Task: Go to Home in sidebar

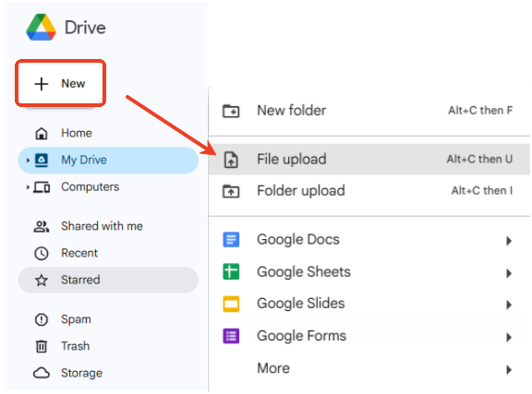Action: [77, 133]
